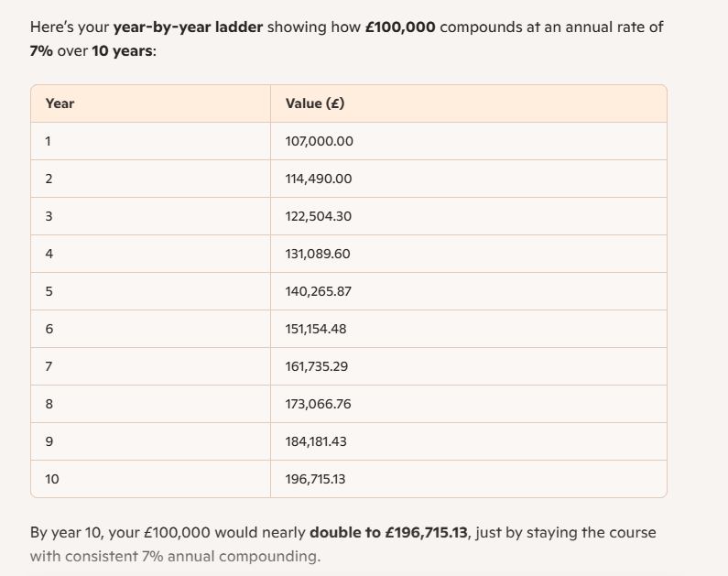Select the 173,066.76 value cell
The width and height of the screenshot is (728, 576).
318,404
